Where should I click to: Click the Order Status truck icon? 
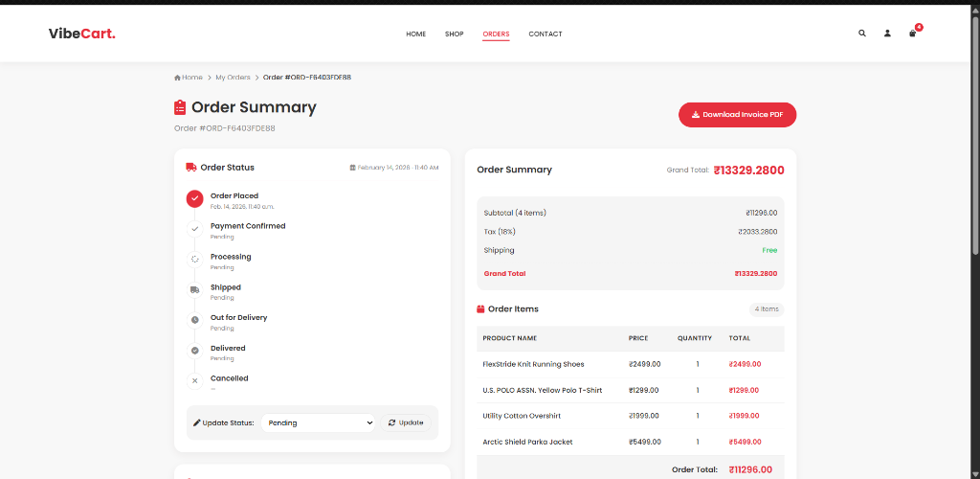[x=191, y=168]
